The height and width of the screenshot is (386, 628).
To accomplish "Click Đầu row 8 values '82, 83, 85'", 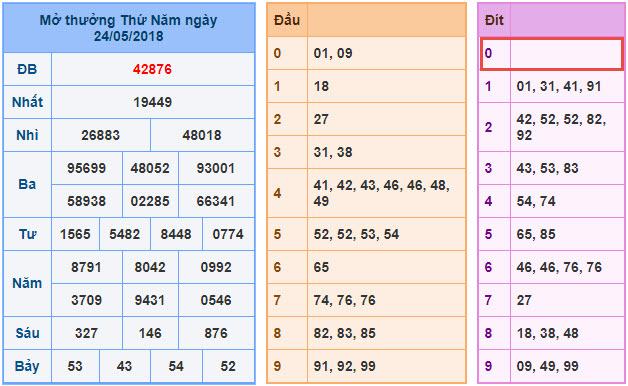I will click(x=345, y=333).
